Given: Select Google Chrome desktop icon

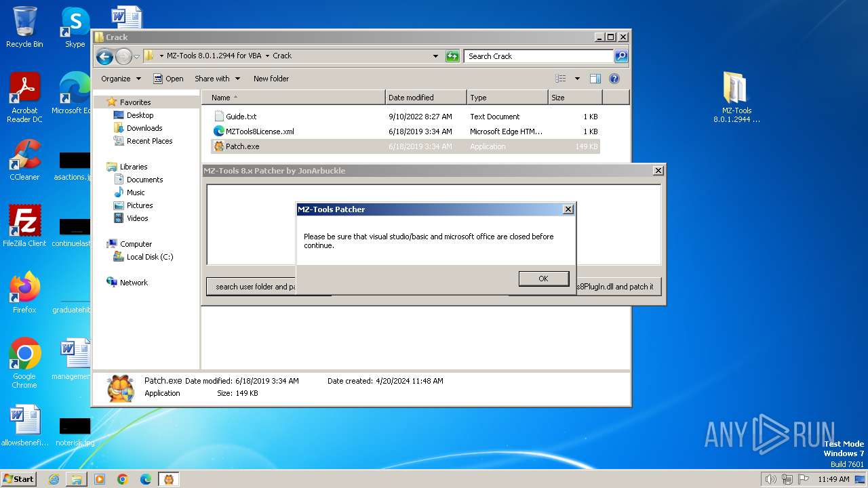Looking at the screenshot, I should coord(24,363).
